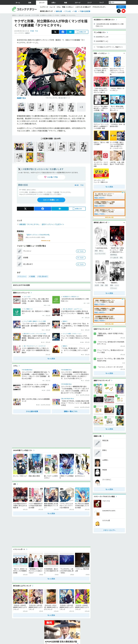138x644 pixels.
Task: Click the Comic Natalie logo
Action: [x=25, y=9]
